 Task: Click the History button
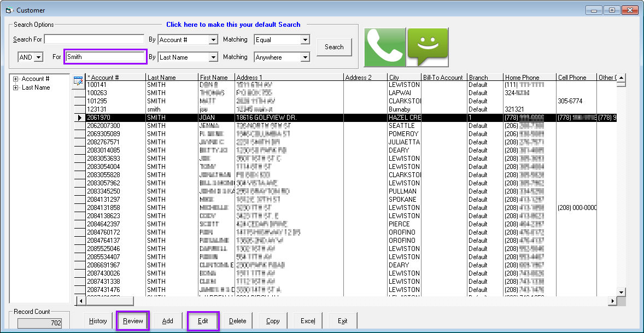tap(98, 321)
